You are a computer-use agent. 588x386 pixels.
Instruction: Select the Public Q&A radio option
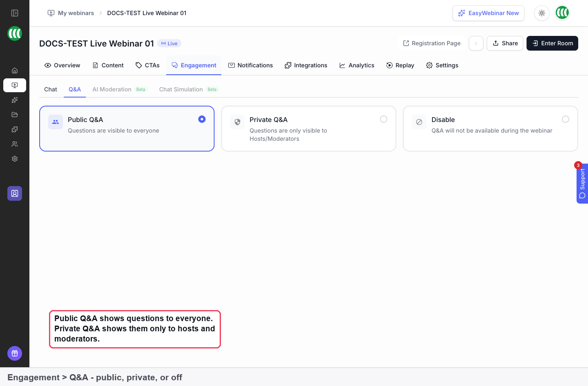click(202, 119)
